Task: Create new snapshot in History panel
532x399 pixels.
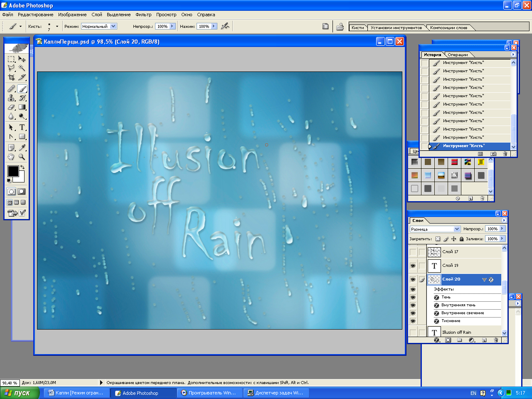Action: (493, 154)
